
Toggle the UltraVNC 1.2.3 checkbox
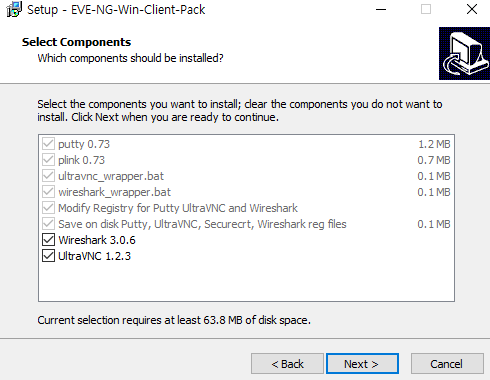[x=49, y=256]
